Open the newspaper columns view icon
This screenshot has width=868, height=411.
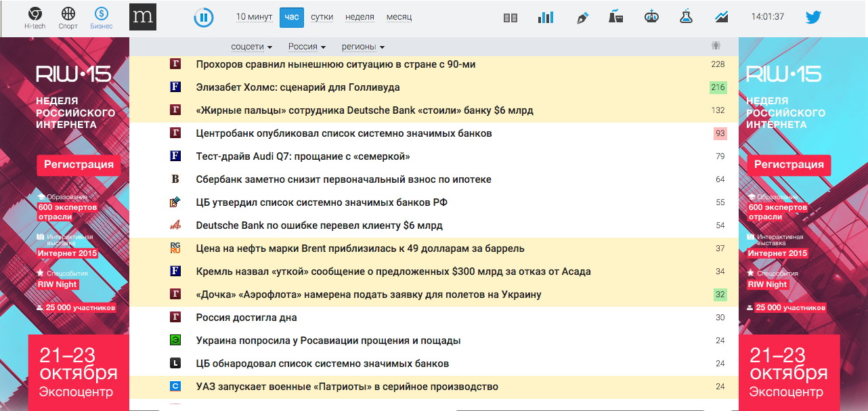511,18
